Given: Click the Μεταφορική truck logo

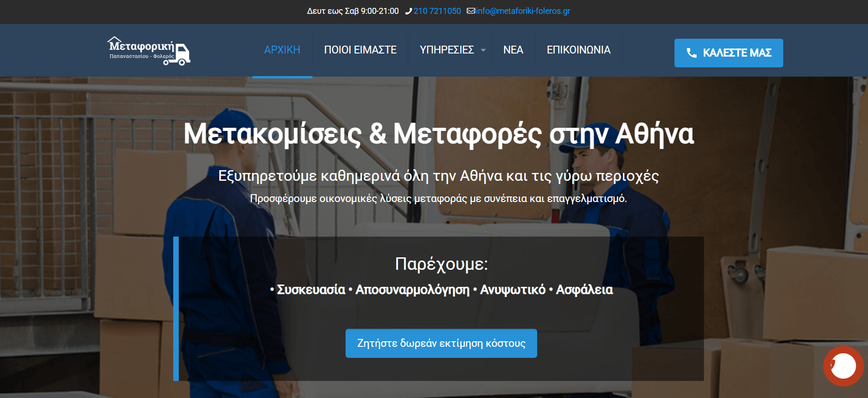Looking at the screenshot, I should (x=149, y=51).
